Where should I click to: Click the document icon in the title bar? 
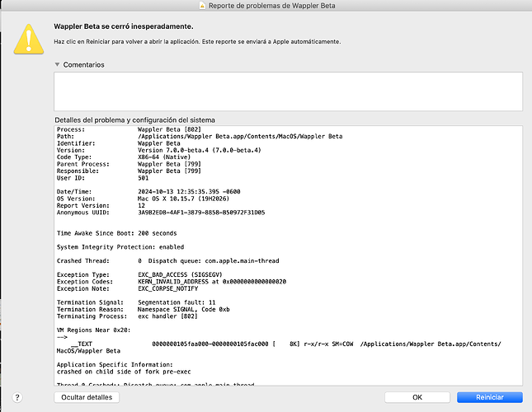point(200,7)
